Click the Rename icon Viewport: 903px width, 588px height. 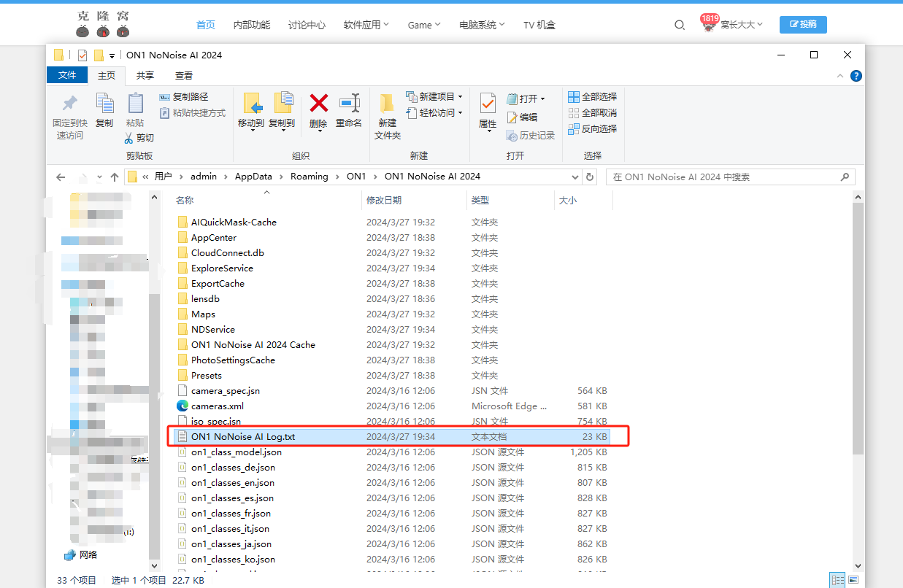349,102
